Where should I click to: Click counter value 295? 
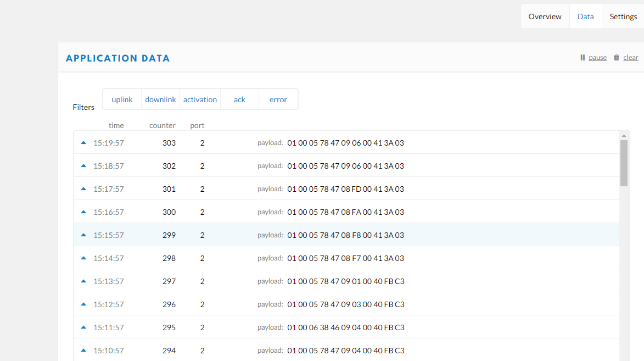(x=169, y=327)
